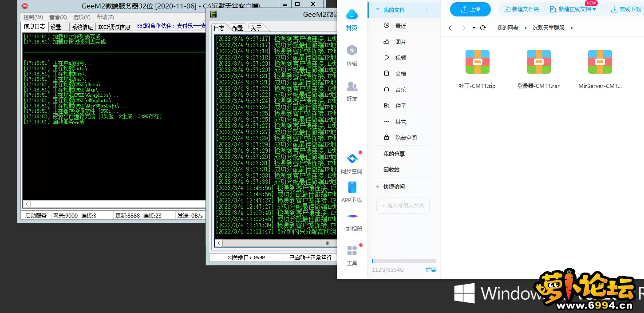
Task: Click 发送: 0B/s status entry
Action: (x=190, y=216)
